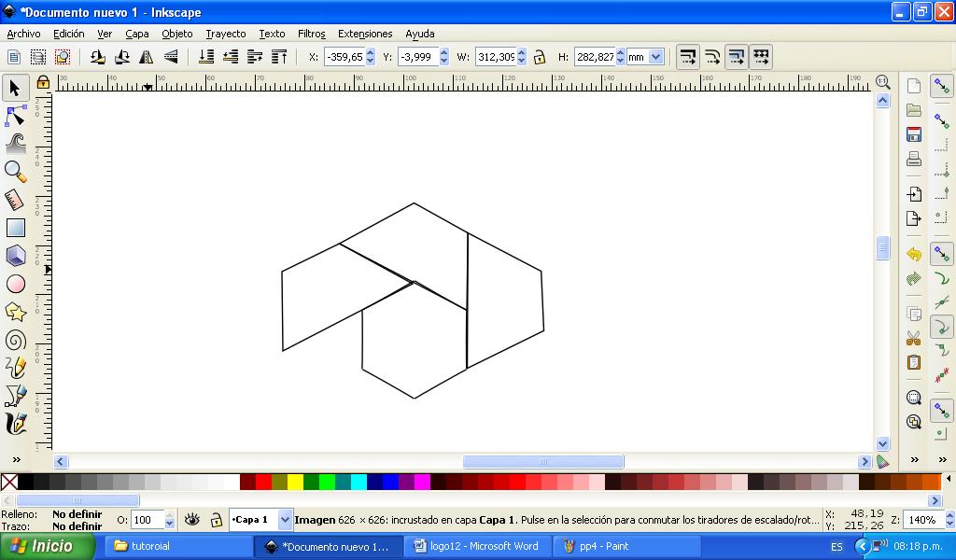
Task: Flip selection horizontally
Action: (x=147, y=57)
